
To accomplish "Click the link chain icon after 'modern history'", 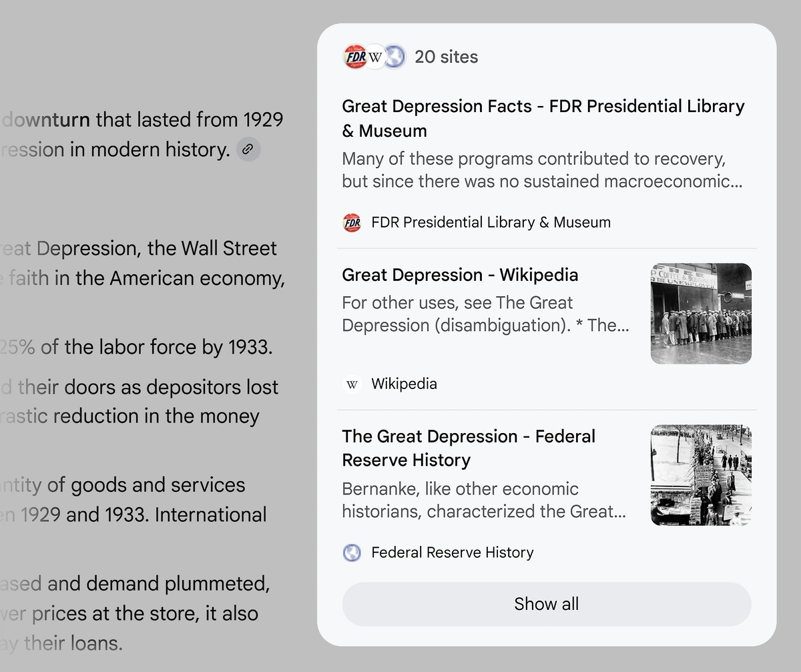I will tap(248, 149).
